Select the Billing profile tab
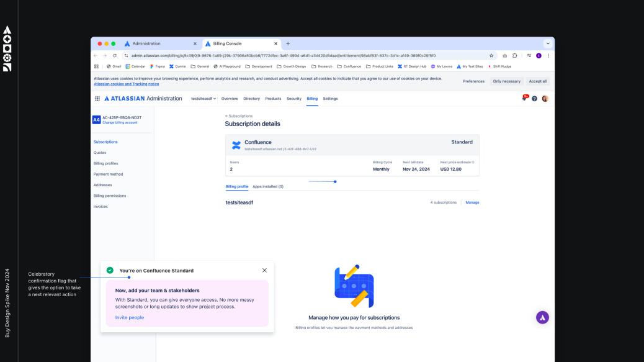The image size is (644, 362). [x=237, y=186]
